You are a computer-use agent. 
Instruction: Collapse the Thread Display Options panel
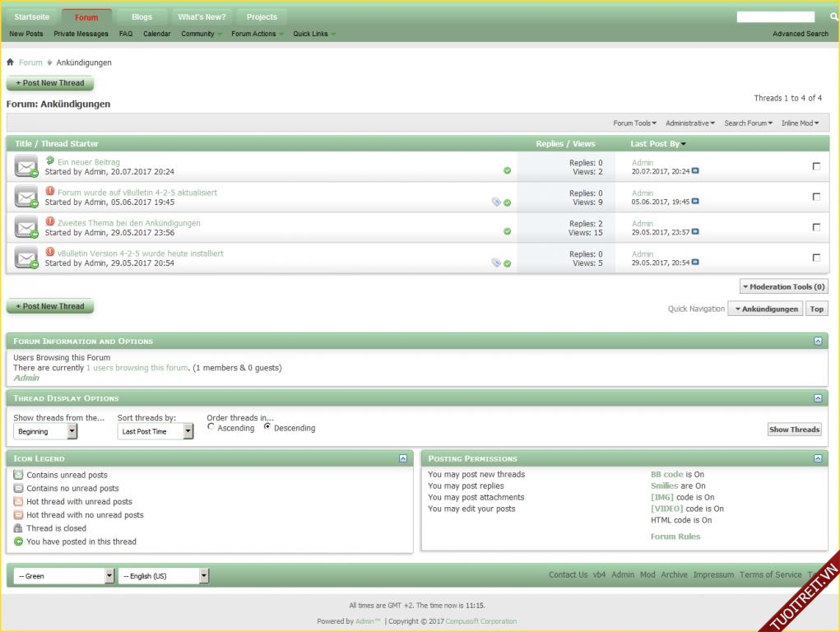[818, 398]
